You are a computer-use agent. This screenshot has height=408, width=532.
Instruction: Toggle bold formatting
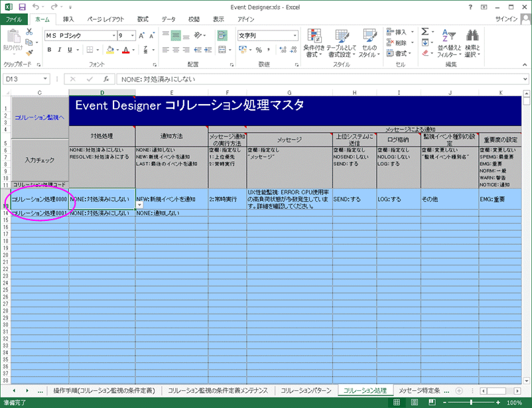pyautogui.click(x=49, y=50)
